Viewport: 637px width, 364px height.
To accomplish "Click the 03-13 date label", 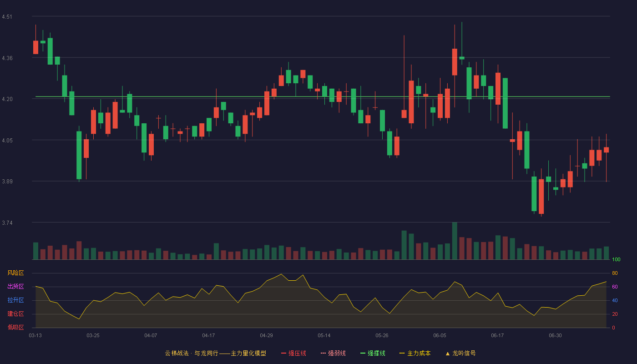I will tap(35, 335).
